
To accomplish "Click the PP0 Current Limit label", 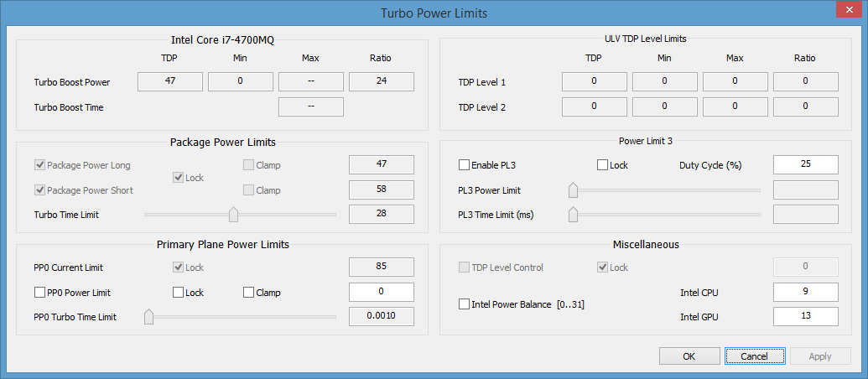I will [x=69, y=267].
